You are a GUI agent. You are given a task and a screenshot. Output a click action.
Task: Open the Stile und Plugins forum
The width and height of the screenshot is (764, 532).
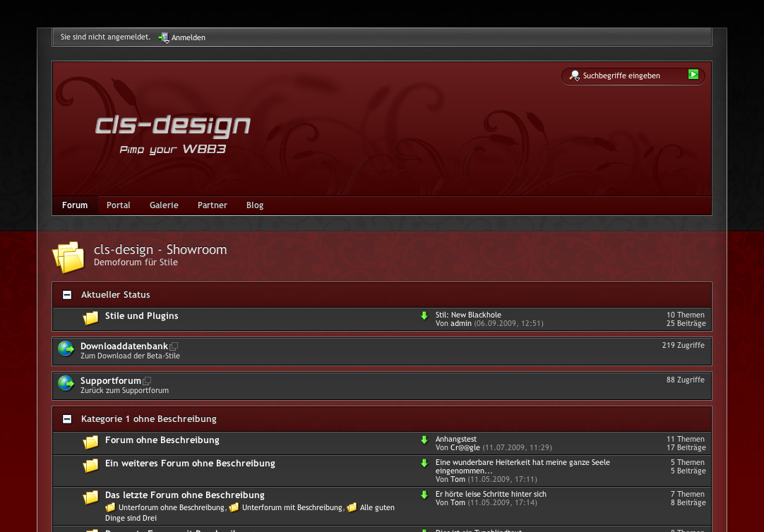point(141,316)
